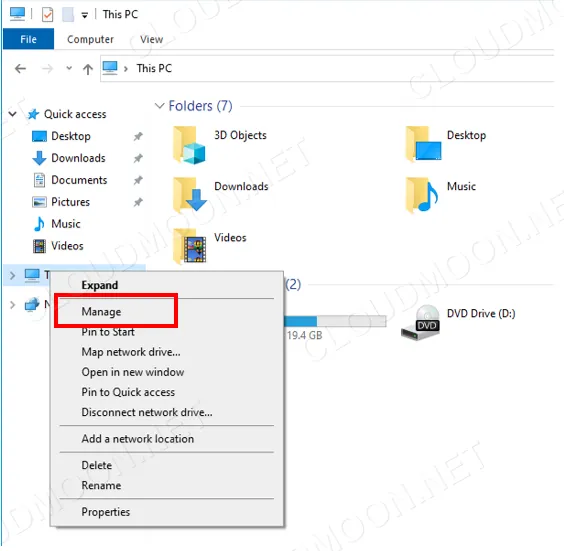Choose Add a network location

coord(137,439)
